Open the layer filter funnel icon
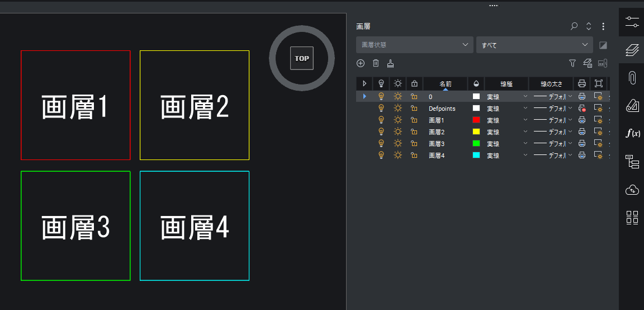Viewport: 644px width, 310px height. pos(572,64)
